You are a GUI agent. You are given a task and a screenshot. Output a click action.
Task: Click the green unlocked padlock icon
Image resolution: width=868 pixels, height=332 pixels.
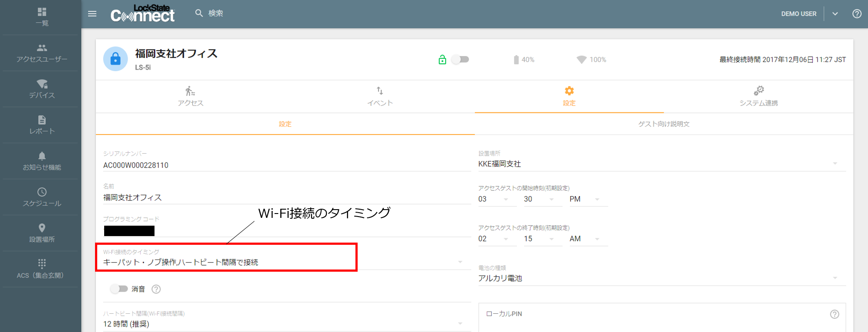tap(442, 59)
